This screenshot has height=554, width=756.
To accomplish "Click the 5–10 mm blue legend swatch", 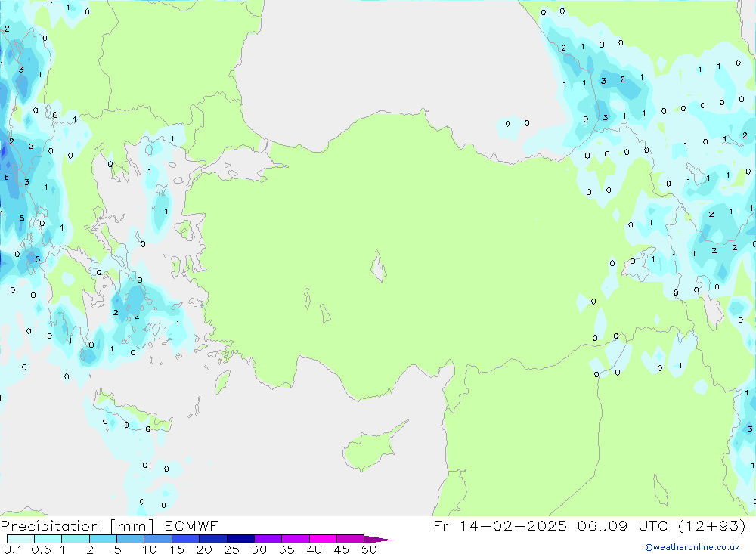I will click(130, 539).
